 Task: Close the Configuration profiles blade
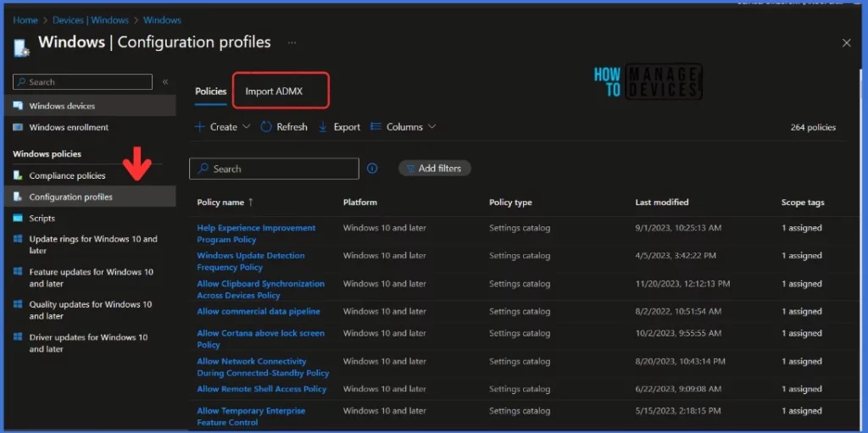pos(847,42)
